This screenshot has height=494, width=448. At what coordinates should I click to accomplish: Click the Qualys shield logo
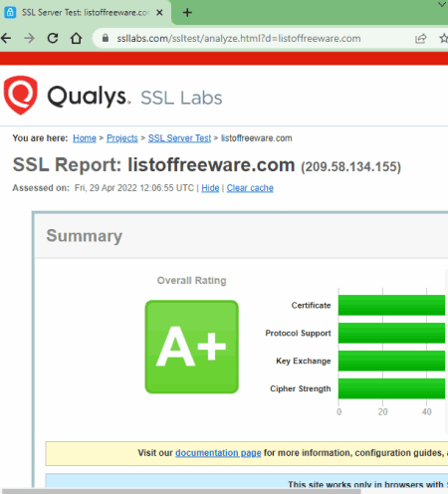[x=21, y=96]
